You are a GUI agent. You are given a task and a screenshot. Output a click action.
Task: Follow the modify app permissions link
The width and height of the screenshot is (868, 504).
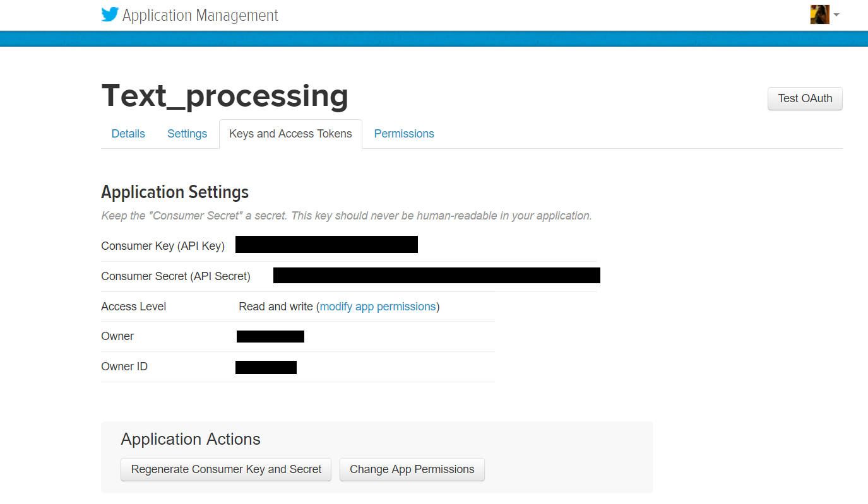378,307
